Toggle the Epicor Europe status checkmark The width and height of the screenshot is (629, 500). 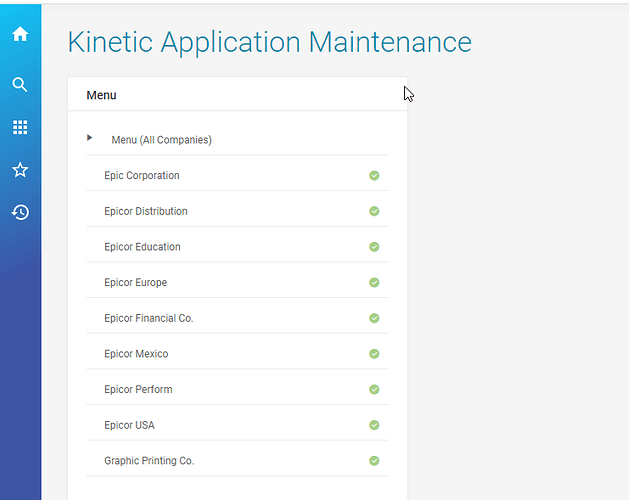pyautogui.click(x=374, y=283)
